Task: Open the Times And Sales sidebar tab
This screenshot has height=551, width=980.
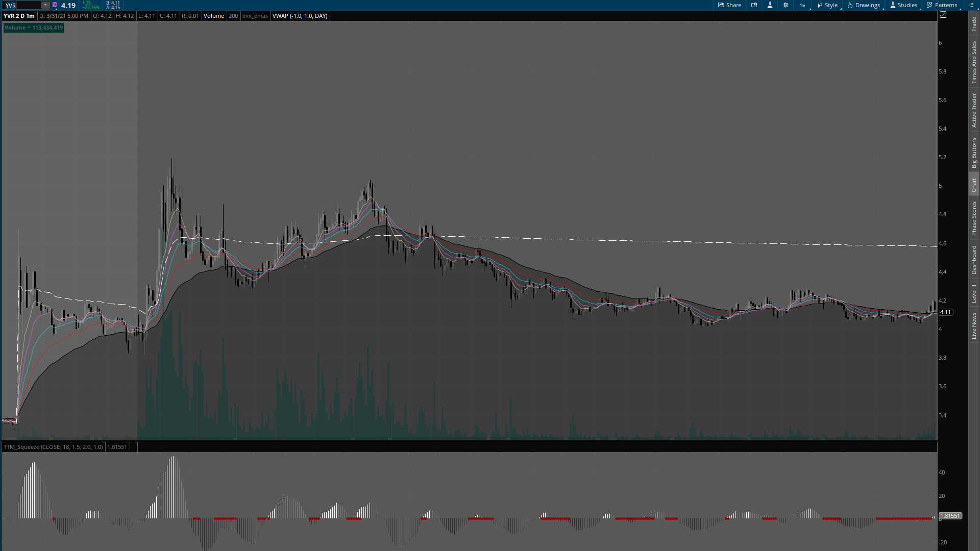Action: click(x=974, y=62)
